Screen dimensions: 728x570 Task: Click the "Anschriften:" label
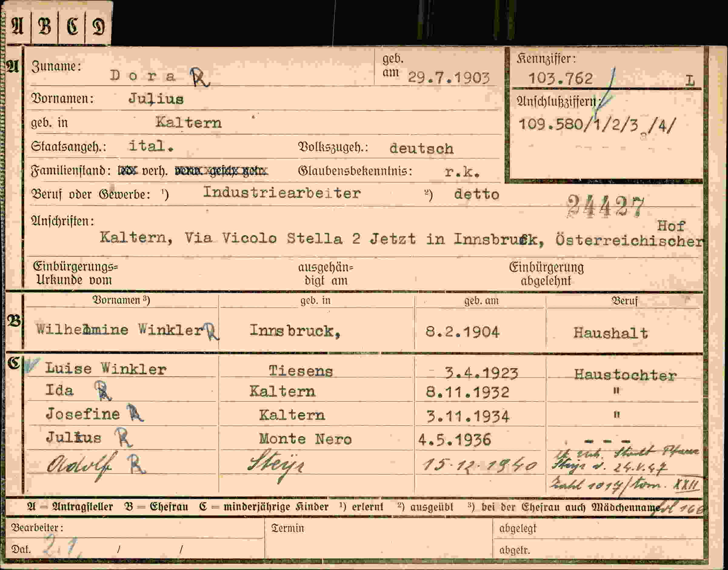tap(62, 221)
